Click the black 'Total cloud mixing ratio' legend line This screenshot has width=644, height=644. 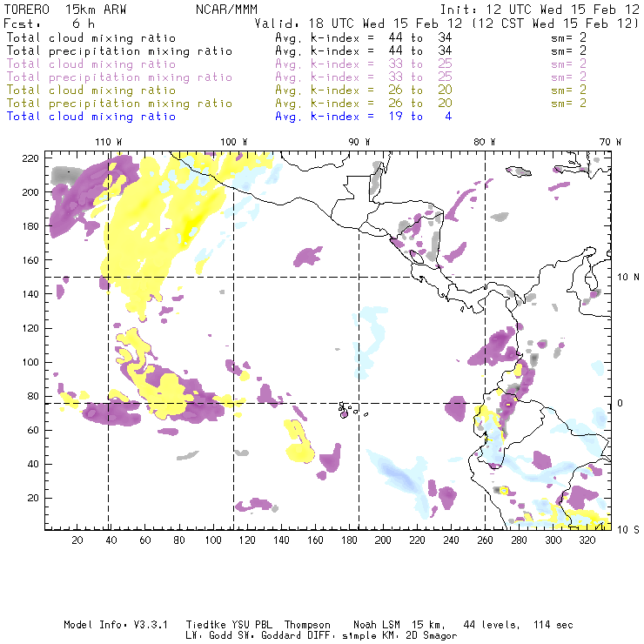(91, 38)
